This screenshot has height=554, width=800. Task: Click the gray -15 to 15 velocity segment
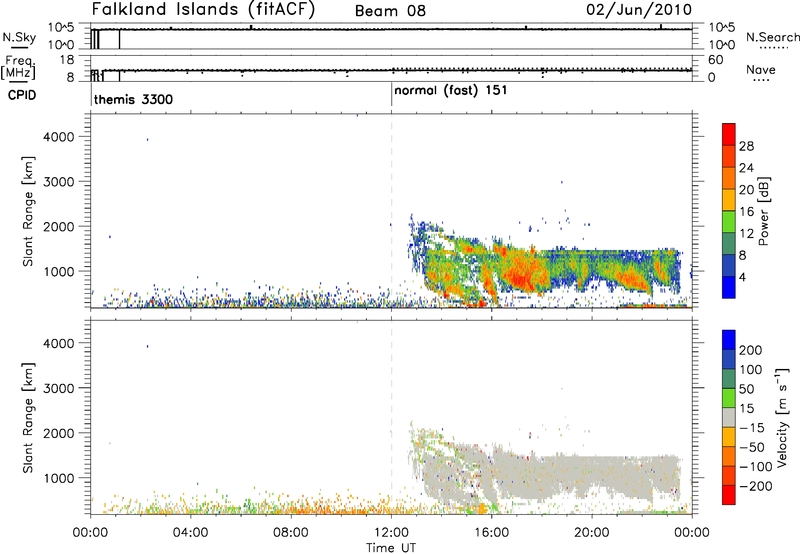click(x=729, y=418)
